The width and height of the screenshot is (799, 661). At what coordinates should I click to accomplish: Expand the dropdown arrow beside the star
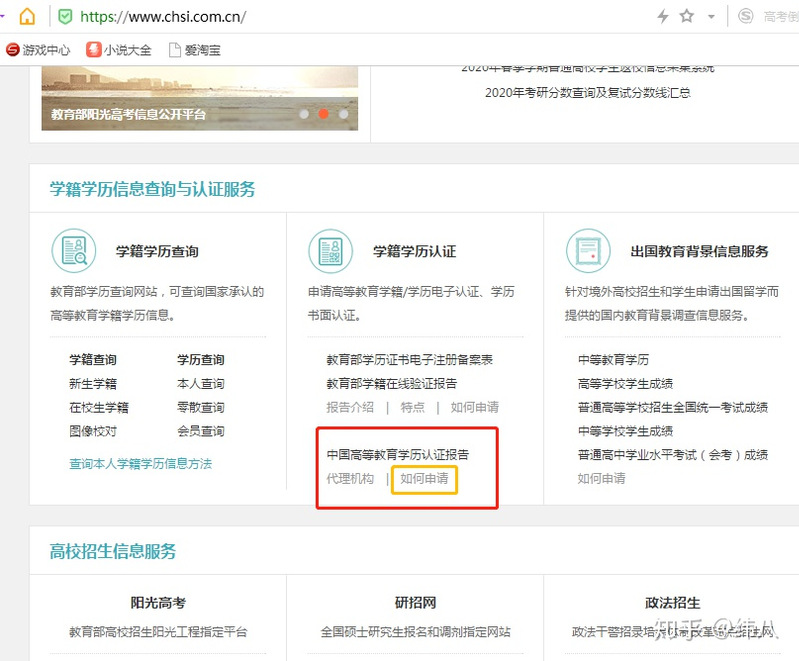(711, 17)
